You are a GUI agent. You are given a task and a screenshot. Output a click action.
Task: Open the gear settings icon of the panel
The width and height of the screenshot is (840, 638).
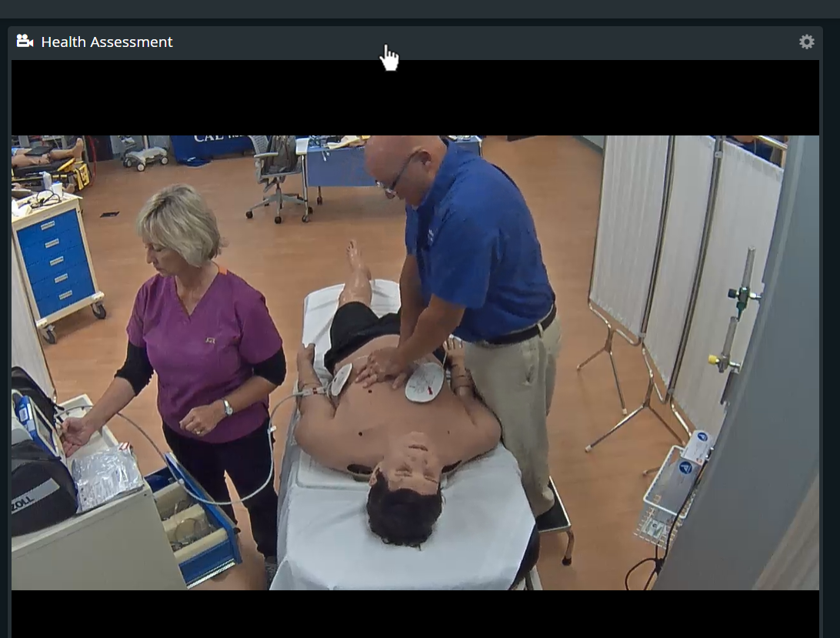click(x=806, y=42)
